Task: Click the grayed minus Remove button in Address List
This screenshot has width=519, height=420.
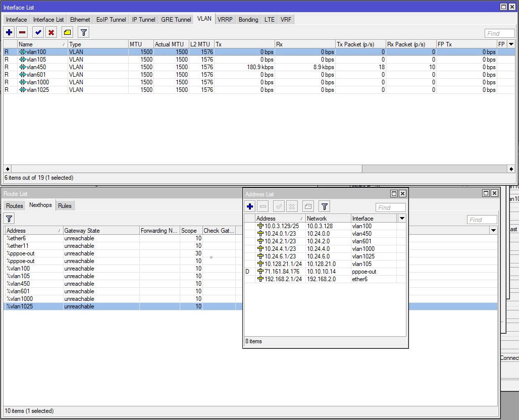Action: click(x=263, y=206)
